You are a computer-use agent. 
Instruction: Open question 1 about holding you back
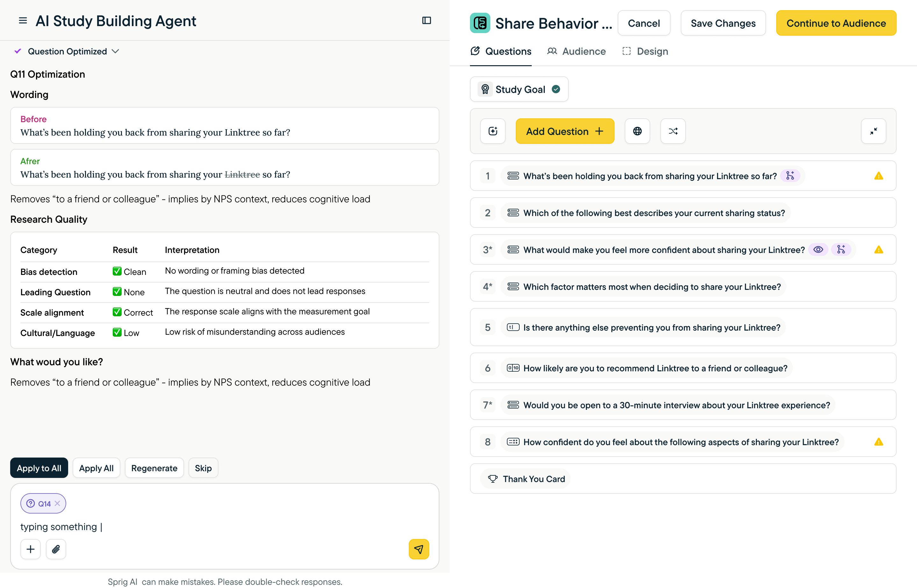click(683, 176)
